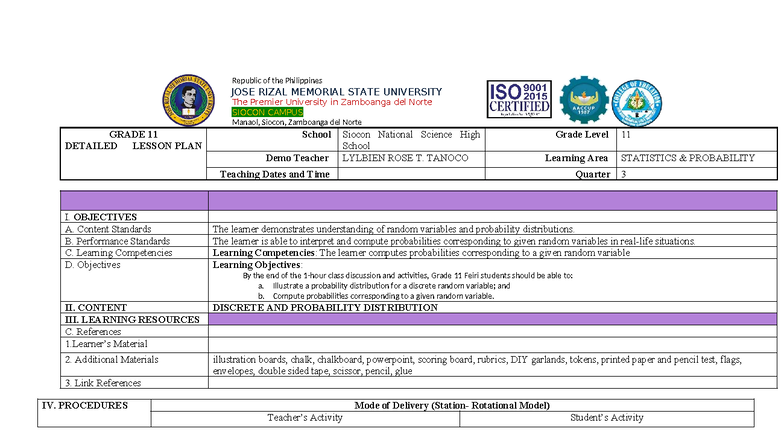Click the highlighted 'SIOCON CAMPUS' text
The image size is (784, 441).
(268, 112)
